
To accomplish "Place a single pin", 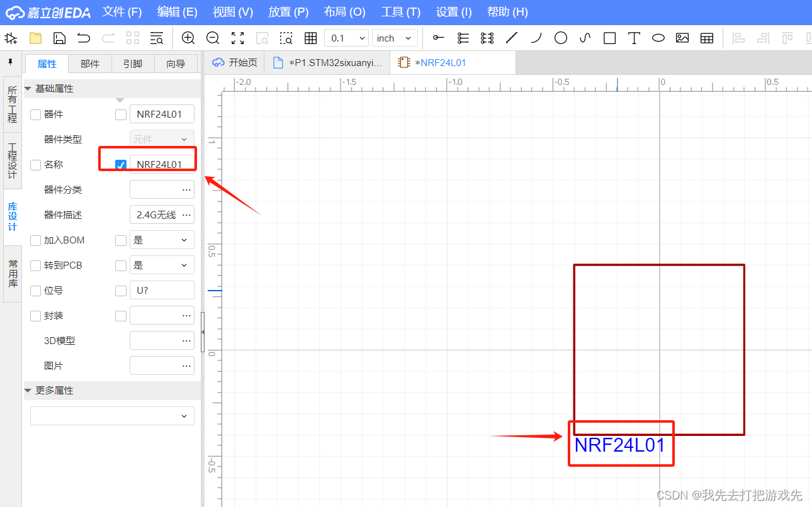I will [x=439, y=38].
